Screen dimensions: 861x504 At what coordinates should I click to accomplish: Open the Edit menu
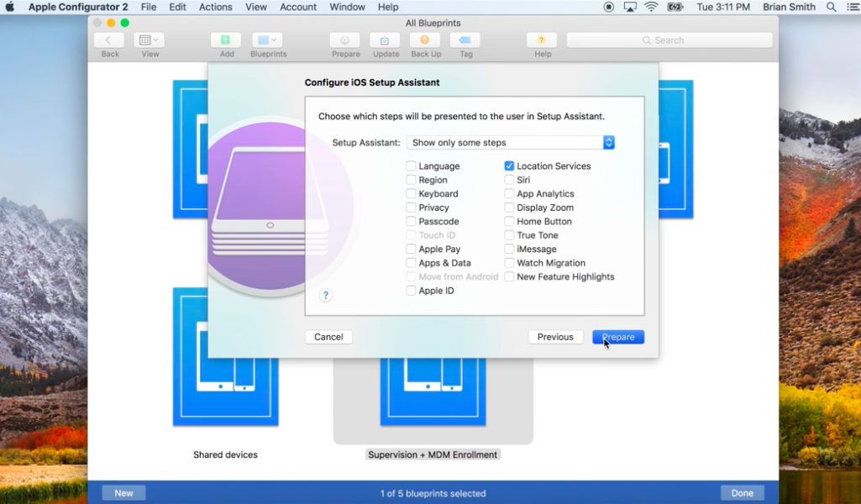pyautogui.click(x=177, y=7)
